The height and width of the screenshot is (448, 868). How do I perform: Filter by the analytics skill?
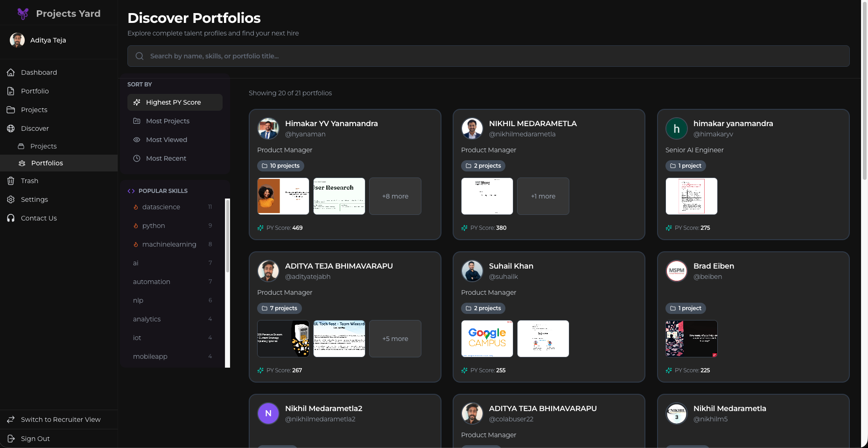tap(173, 319)
